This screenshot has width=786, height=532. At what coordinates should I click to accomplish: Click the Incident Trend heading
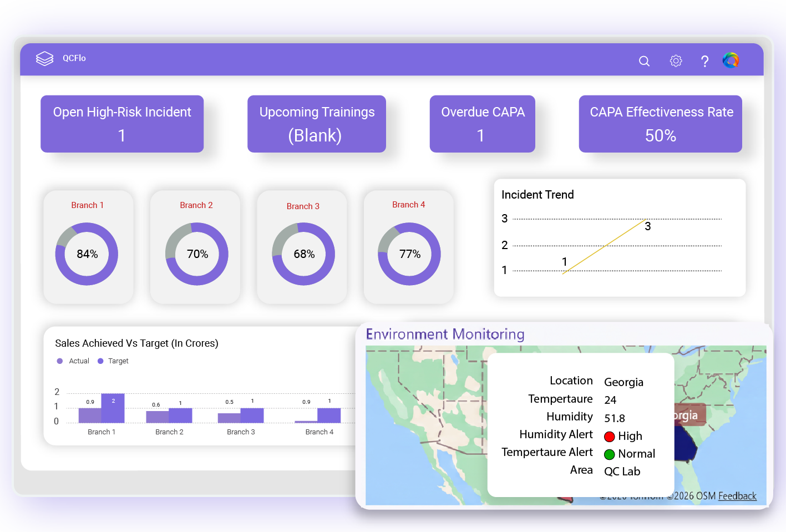[537, 195]
